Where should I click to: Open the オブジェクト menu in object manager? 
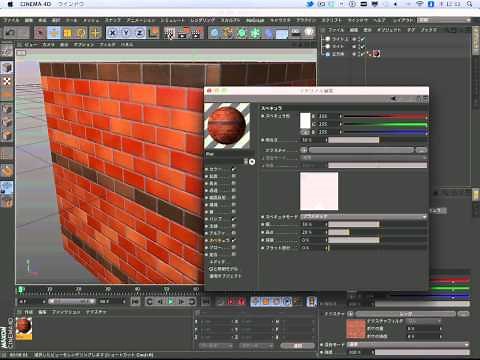[389, 30]
